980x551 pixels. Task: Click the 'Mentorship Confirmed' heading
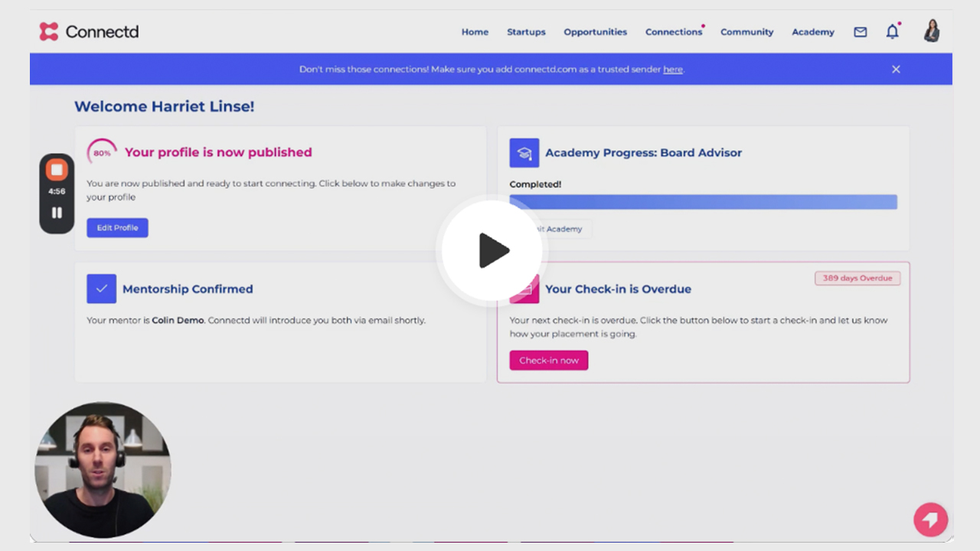pos(188,289)
